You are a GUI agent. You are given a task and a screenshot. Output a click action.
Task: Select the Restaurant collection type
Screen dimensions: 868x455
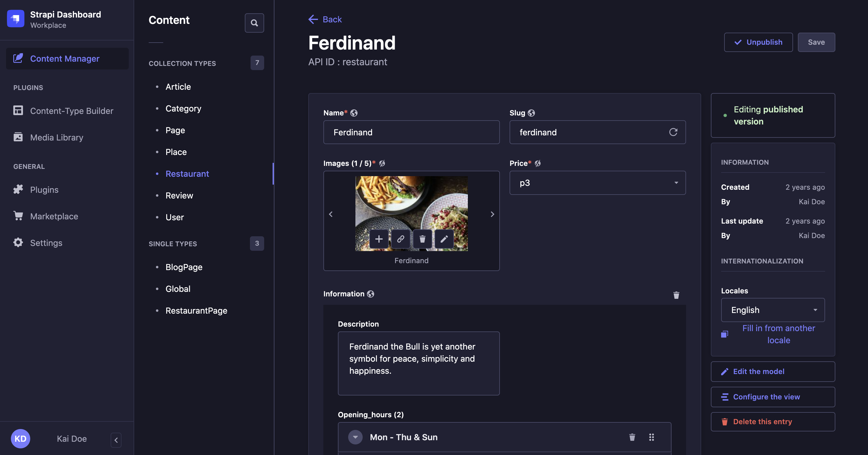[187, 173]
